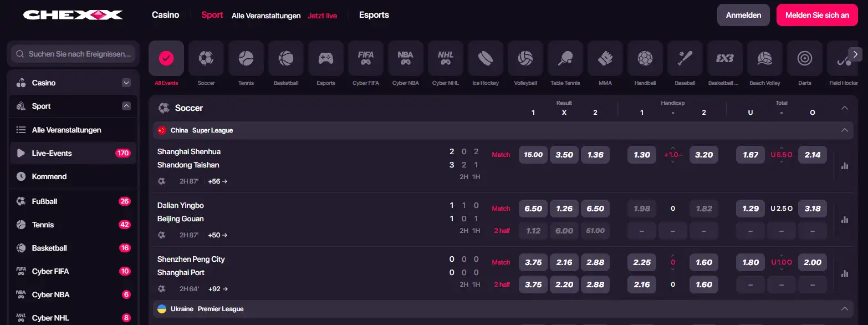Click the Anmelden login button
This screenshot has width=868, height=325.
[x=743, y=15]
